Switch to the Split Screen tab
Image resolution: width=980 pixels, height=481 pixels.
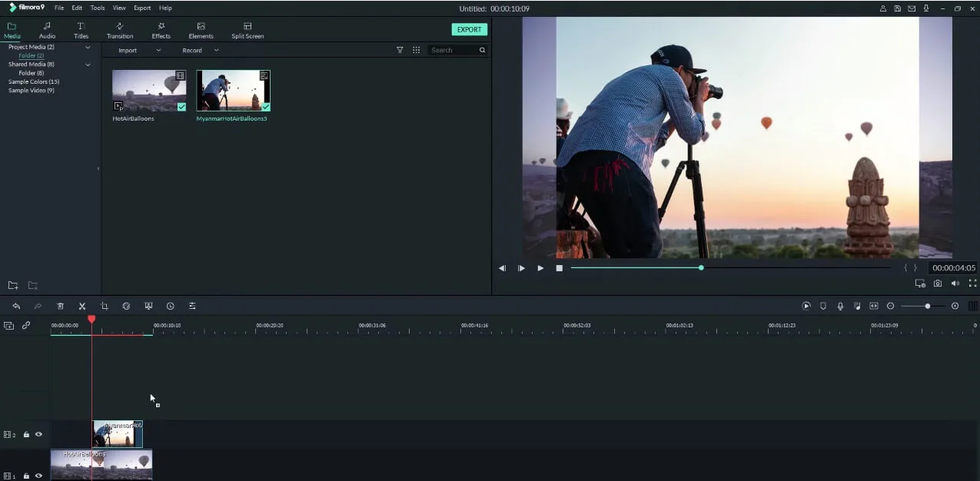(247, 31)
